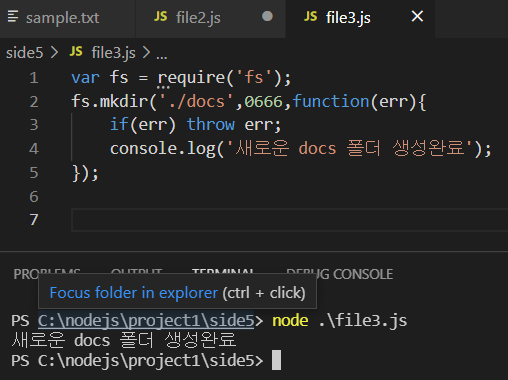This screenshot has width=508, height=380.
Task: Place cursor on empty line 7
Action: coord(289,220)
